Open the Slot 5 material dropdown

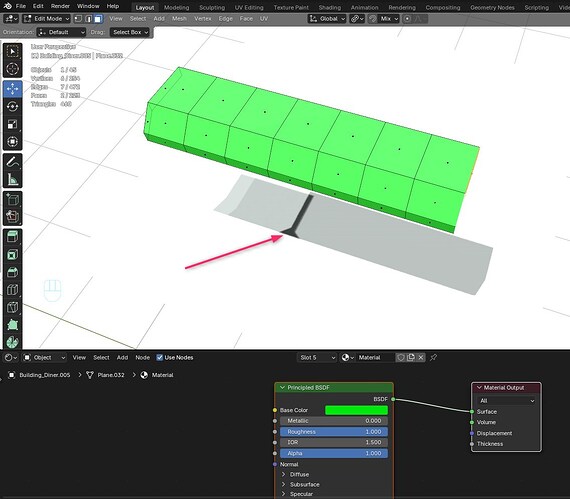coord(317,358)
